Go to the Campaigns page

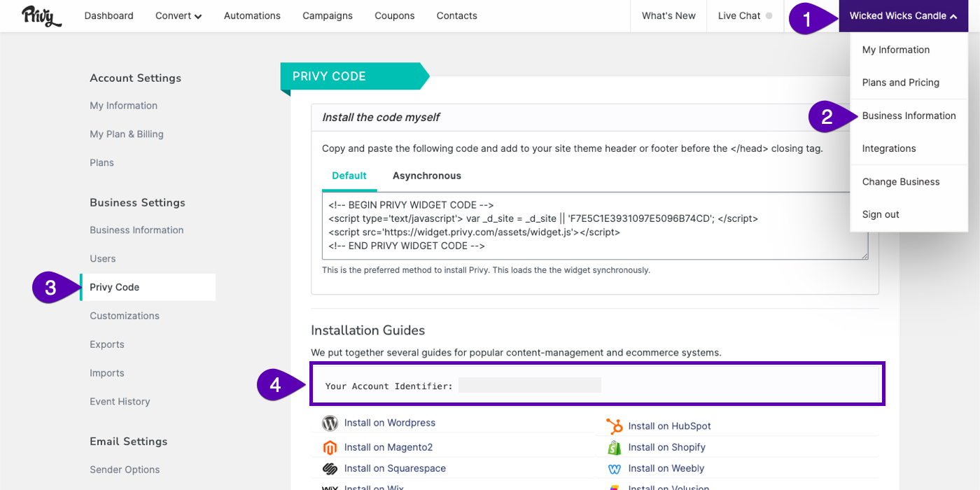point(328,16)
